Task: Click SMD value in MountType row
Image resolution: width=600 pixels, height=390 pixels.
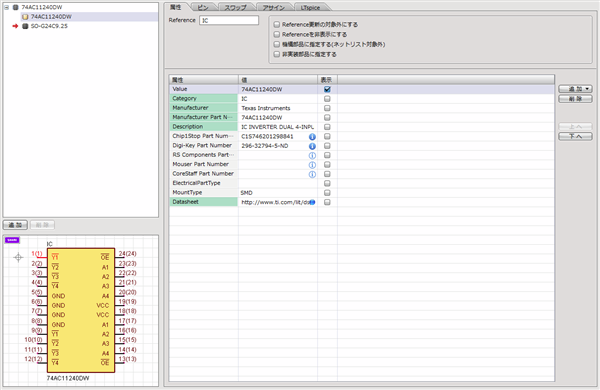Action: (x=278, y=193)
